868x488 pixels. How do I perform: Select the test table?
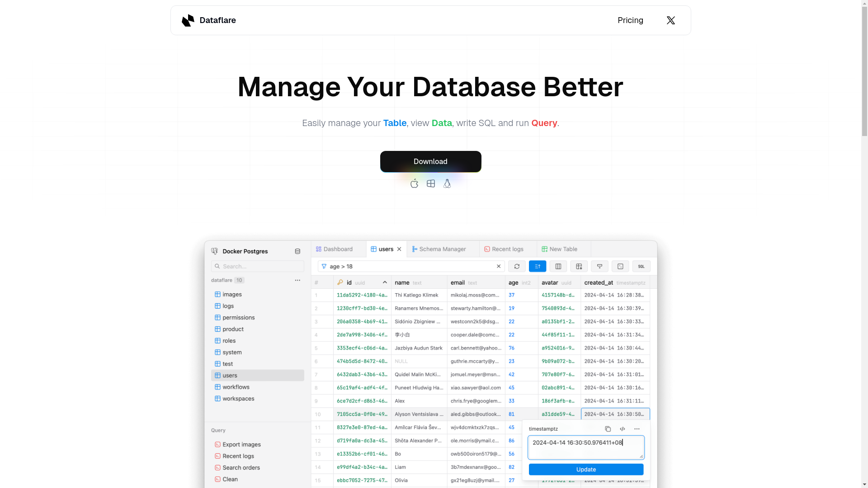coord(257,364)
